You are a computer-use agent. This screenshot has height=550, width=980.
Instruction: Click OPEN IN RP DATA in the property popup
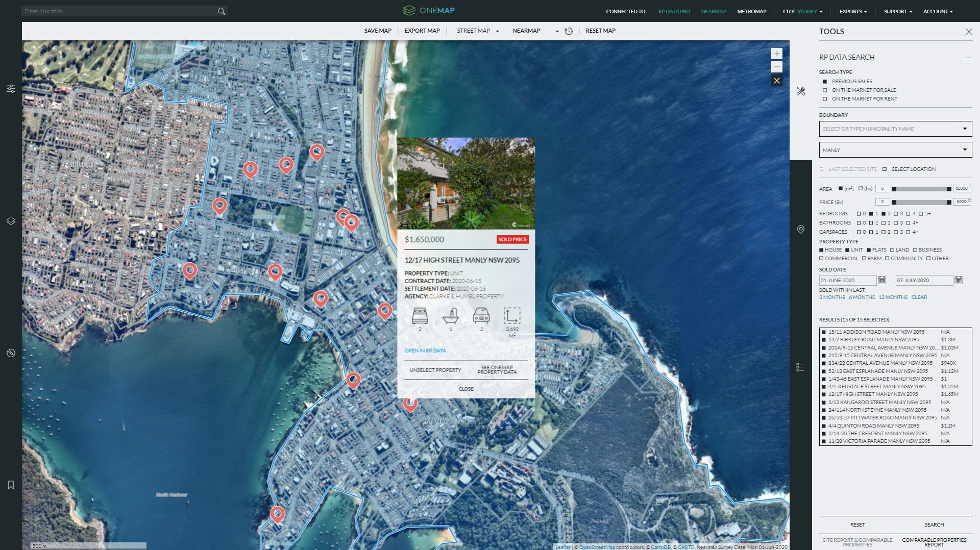[x=425, y=351]
